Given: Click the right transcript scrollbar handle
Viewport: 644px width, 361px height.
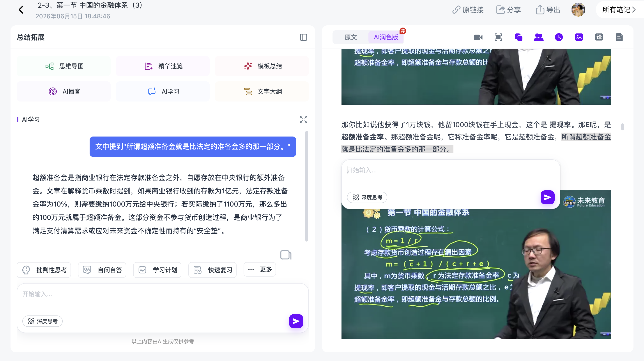Looking at the screenshot, I should [x=623, y=127].
